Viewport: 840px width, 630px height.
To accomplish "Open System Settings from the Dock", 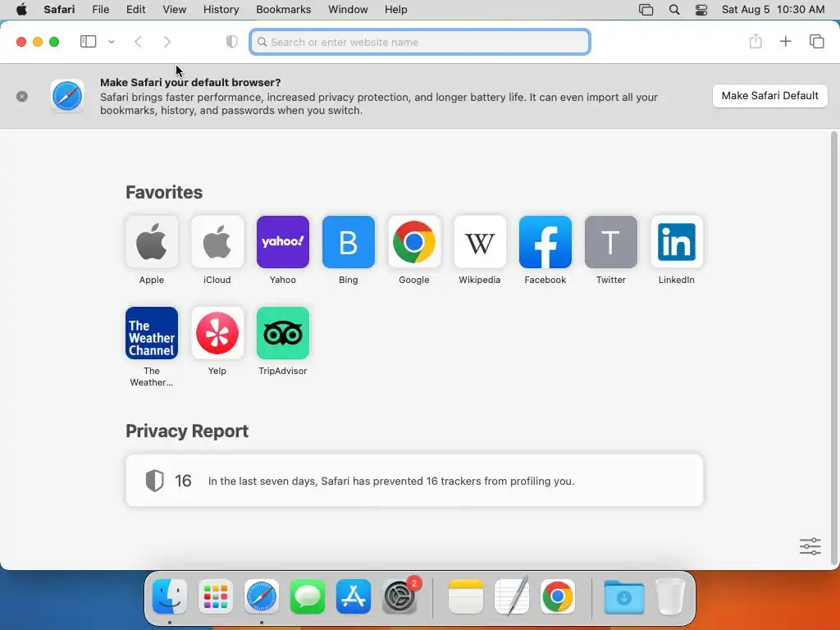I will (x=400, y=596).
